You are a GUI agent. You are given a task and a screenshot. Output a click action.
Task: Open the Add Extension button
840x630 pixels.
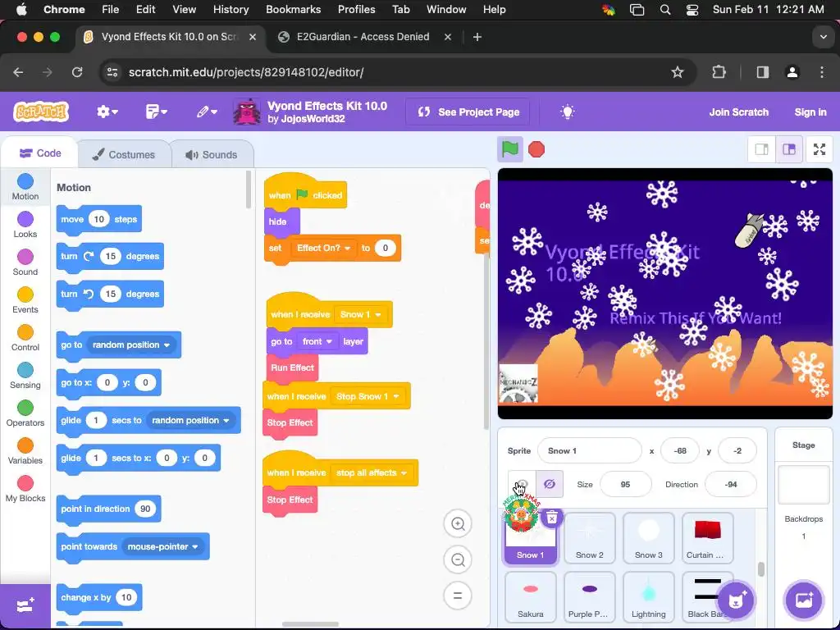tap(25, 605)
